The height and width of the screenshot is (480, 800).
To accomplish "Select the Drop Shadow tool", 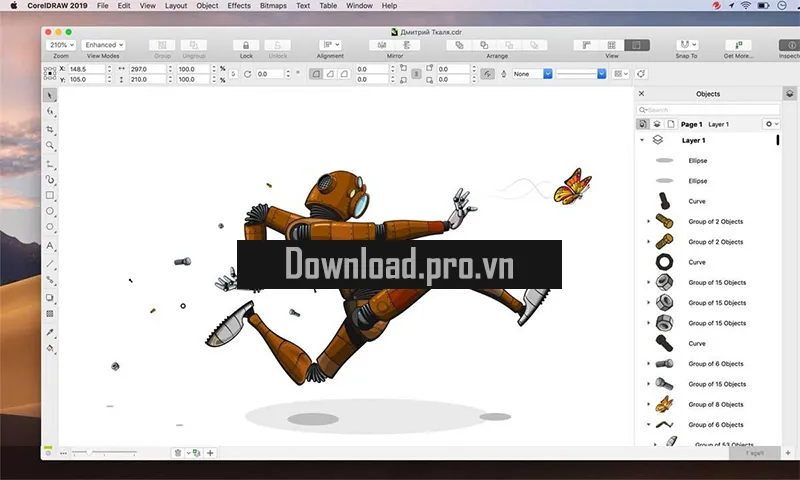I will (49, 298).
